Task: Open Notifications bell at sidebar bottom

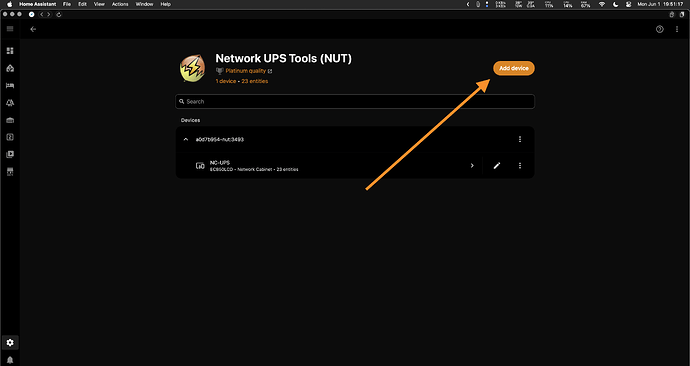Action: click(x=10, y=360)
